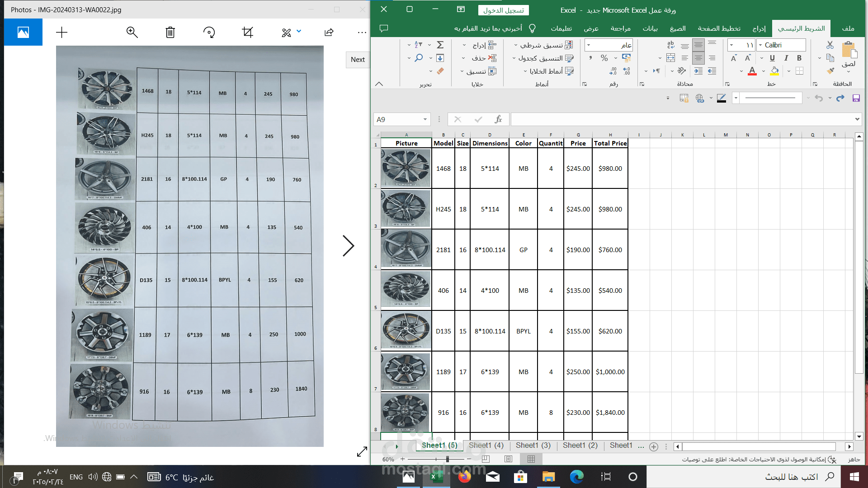Switch to the Sheet1 (2) worksheet tab

[580, 446]
